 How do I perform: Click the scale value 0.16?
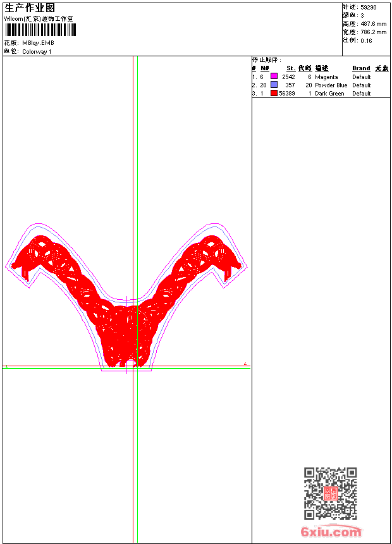366,41
